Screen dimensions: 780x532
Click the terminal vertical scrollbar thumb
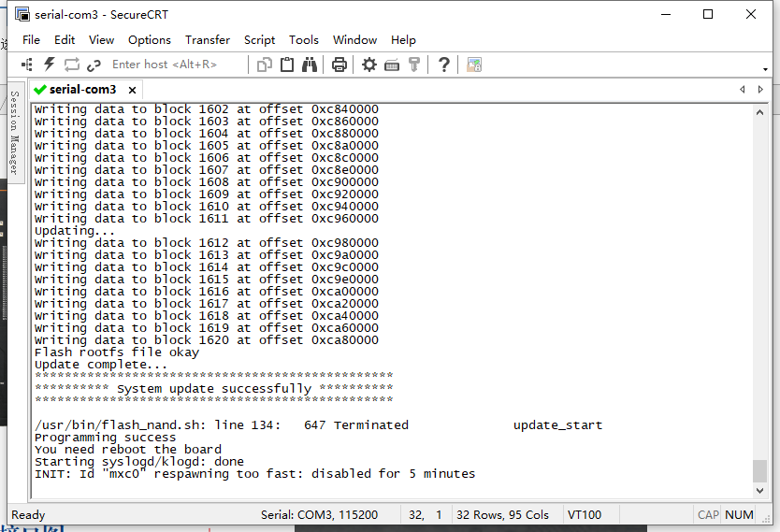pyautogui.click(x=759, y=471)
